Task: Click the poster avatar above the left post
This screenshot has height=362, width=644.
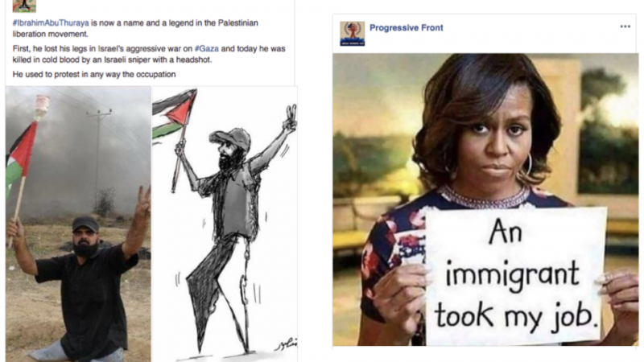Action: (24, 6)
